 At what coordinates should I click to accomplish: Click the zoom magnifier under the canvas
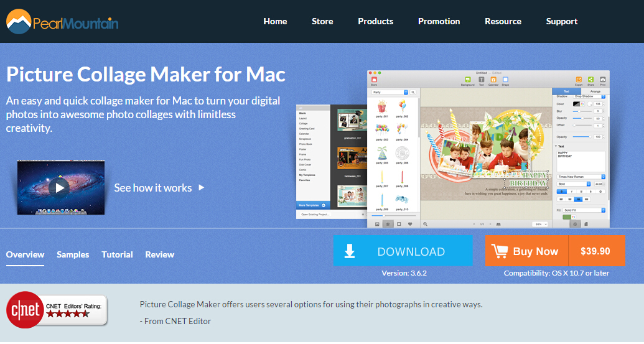(425, 224)
